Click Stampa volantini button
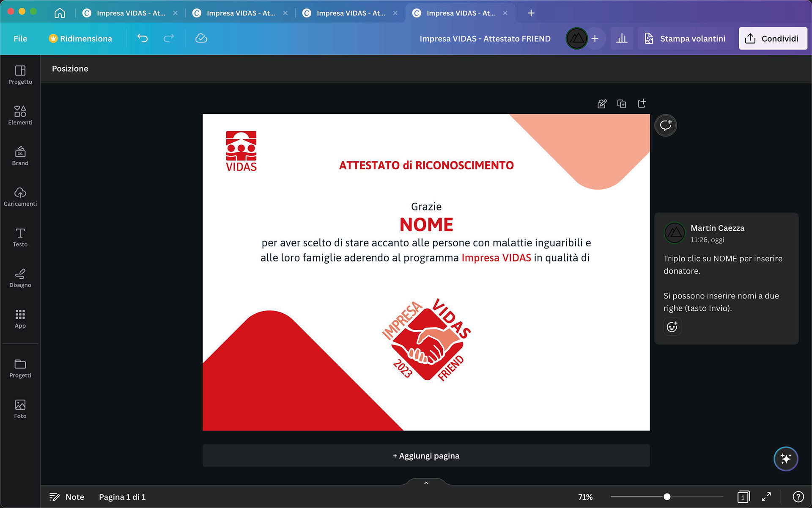This screenshot has width=812, height=508. click(685, 39)
